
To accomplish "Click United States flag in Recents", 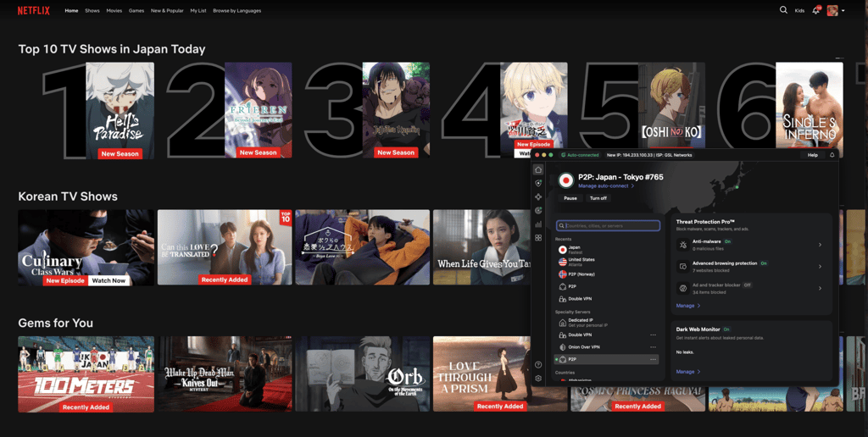I will coord(563,262).
